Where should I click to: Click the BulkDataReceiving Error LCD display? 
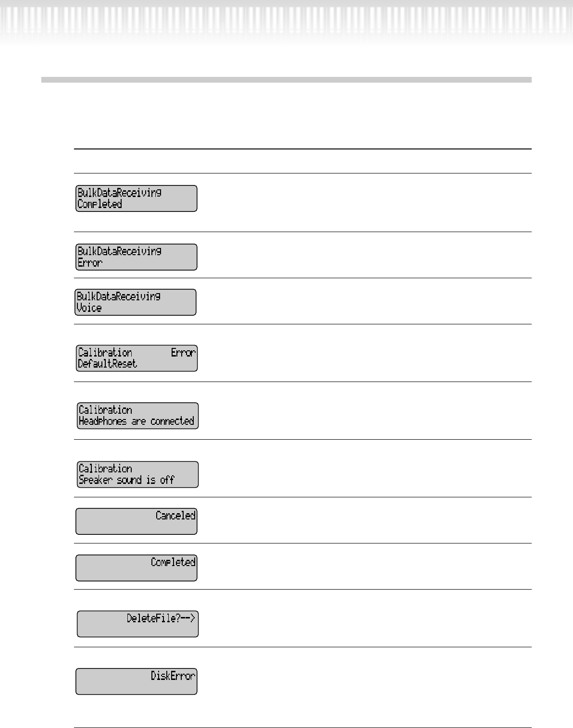point(137,257)
